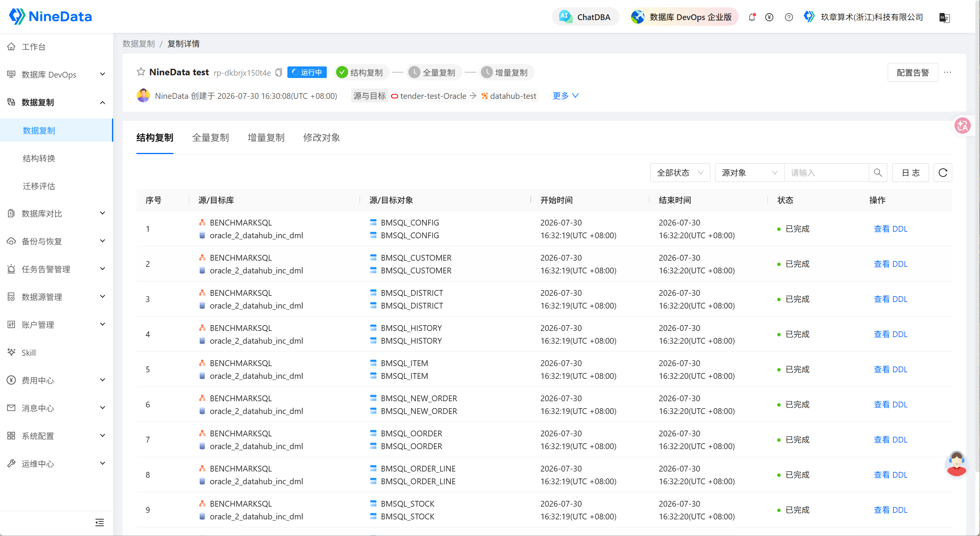This screenshot has height=536, width=980.
Task: Expand 数据库 DevOps sidebar menu
Action: coord(56,75)
